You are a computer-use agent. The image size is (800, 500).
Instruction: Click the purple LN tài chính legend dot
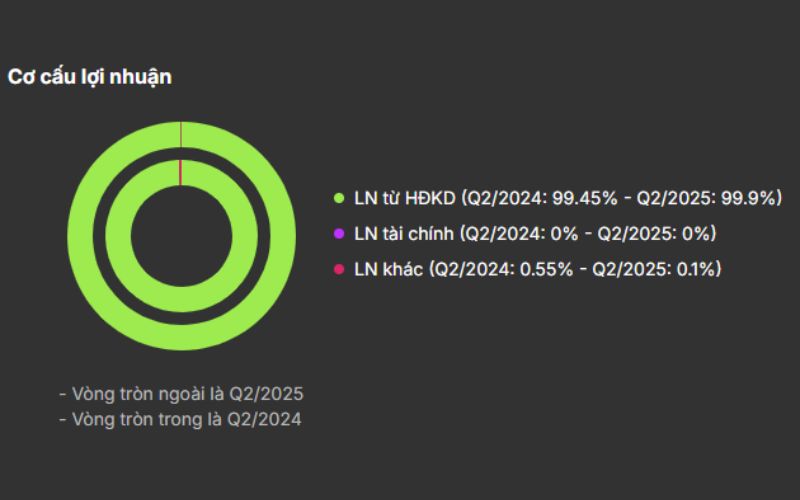point(338,234)
